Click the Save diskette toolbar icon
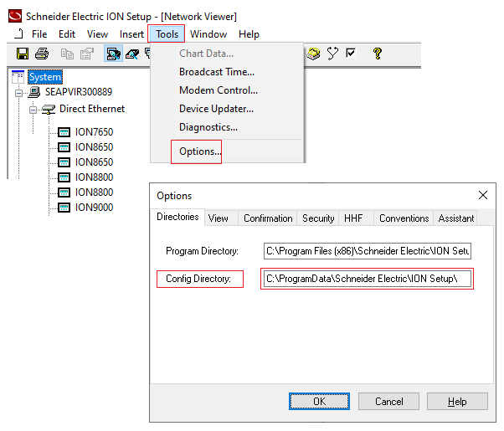The width and height of the screenshot is (504, 431). 23,54
